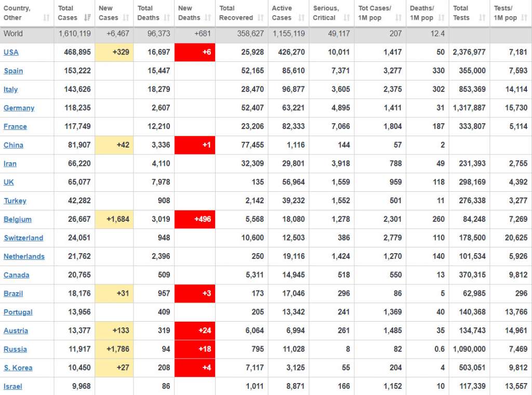Select Israel active cases 8,871

click(295, 387)
